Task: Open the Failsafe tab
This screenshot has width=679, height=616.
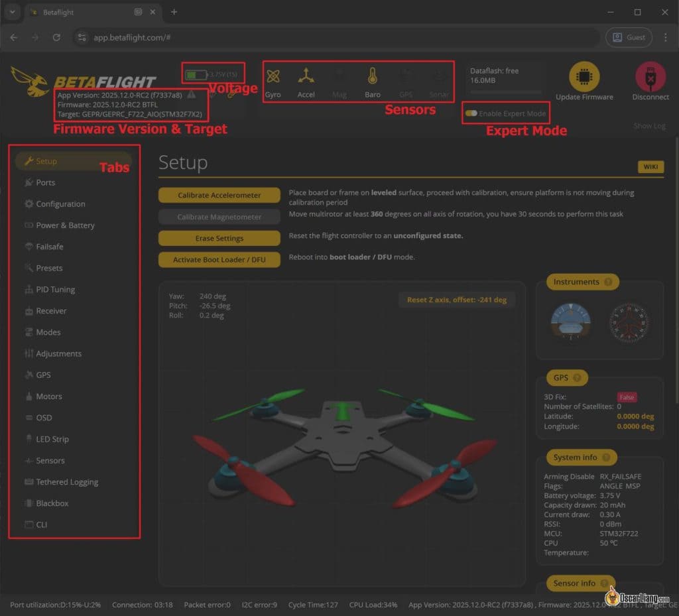Action: pyautogui.click(x=74, y=247)
